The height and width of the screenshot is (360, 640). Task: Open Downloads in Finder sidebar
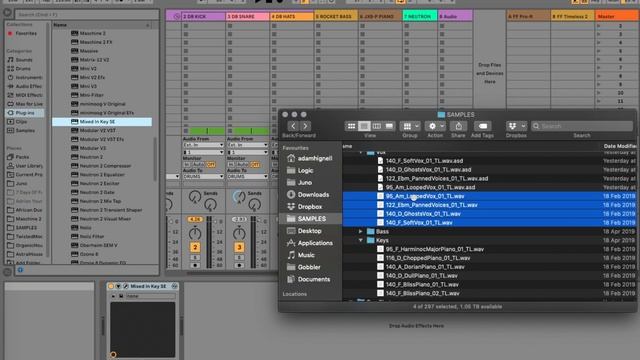309,195
